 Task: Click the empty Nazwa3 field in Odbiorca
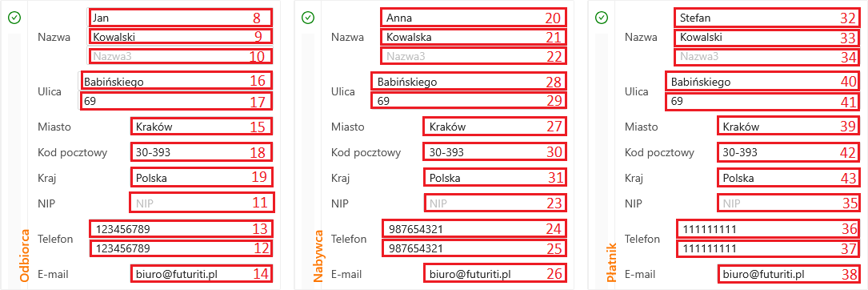coord(181,56)
